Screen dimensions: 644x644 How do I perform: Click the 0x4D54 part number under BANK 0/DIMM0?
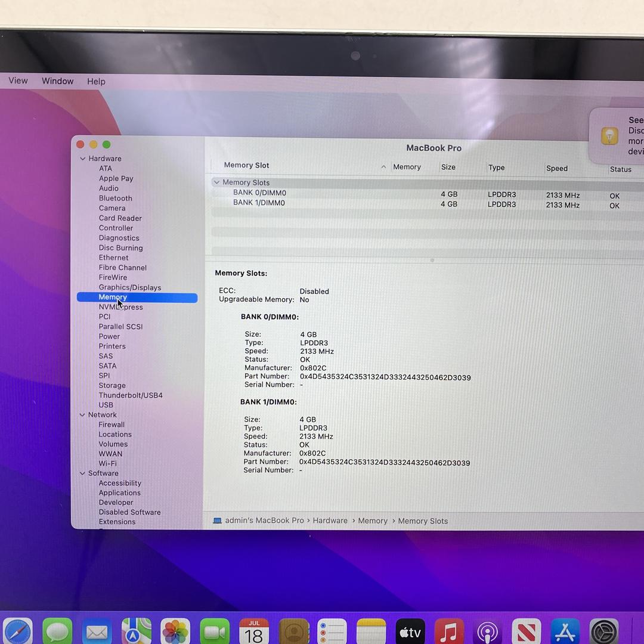click(x=385, y=377)
